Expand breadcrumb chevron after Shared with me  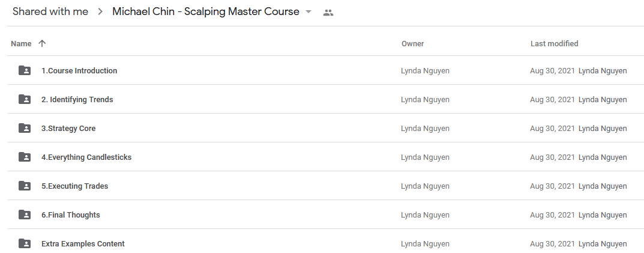pos(100,12)
